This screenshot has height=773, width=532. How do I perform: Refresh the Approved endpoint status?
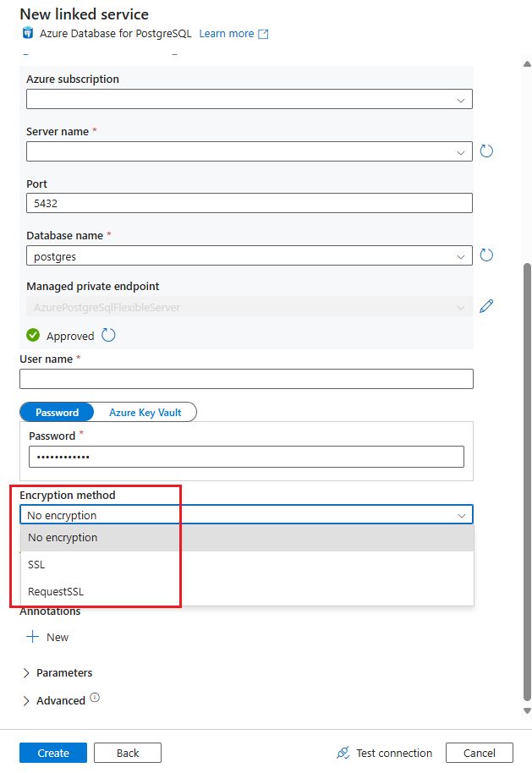pyautogui.click(x=108, y=335)
